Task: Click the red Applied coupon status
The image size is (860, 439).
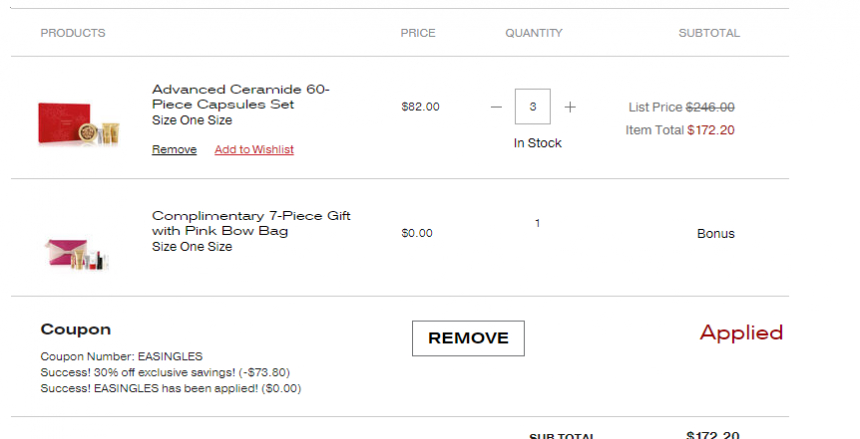Action: pyautogui.click(x=741, y=333)
